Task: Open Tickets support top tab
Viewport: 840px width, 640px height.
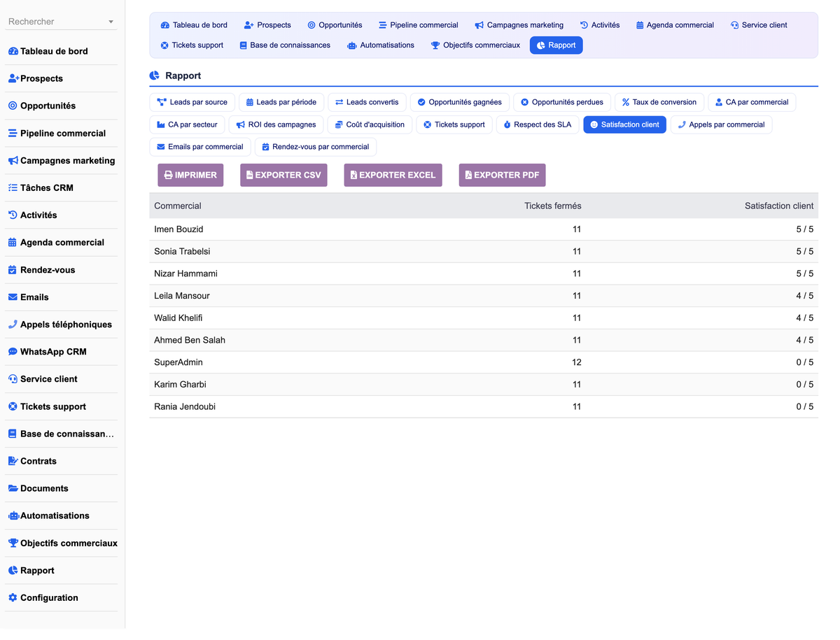Action: click(x=192, y=45)
